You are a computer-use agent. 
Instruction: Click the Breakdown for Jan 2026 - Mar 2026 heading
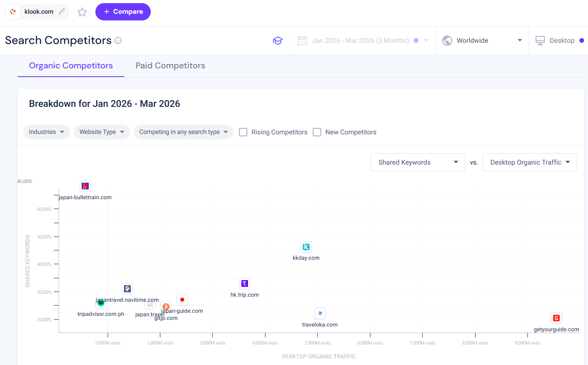[104, 104]
